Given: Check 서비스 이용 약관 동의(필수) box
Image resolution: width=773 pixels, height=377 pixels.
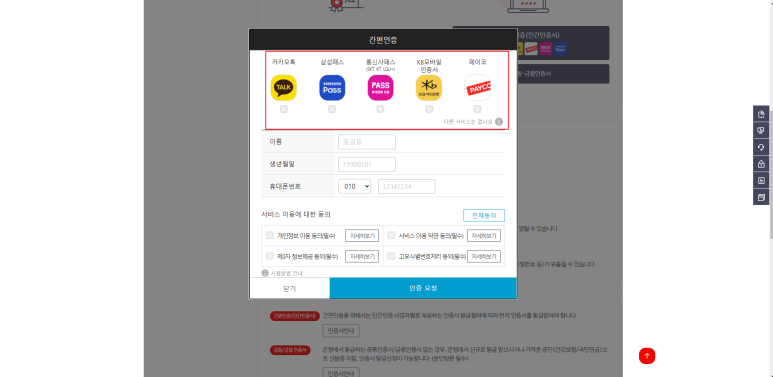Looking at the screenshot, I should pyautogui.click(x=391, y=236).
